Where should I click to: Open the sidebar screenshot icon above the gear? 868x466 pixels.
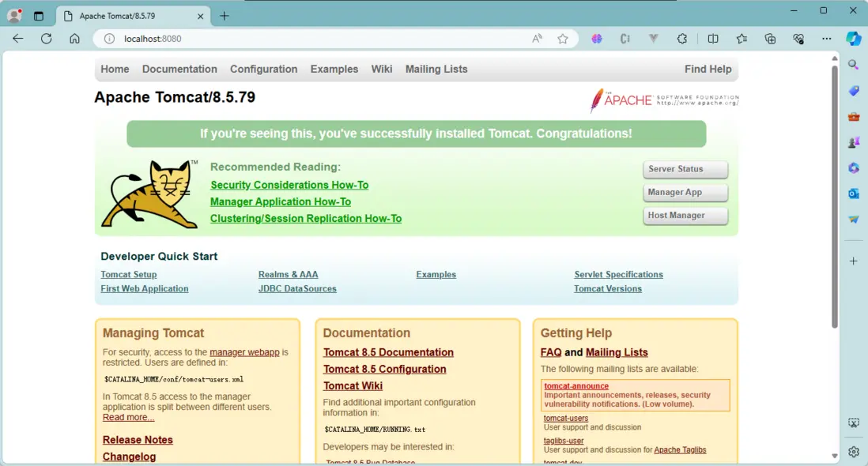click(854, 423)
